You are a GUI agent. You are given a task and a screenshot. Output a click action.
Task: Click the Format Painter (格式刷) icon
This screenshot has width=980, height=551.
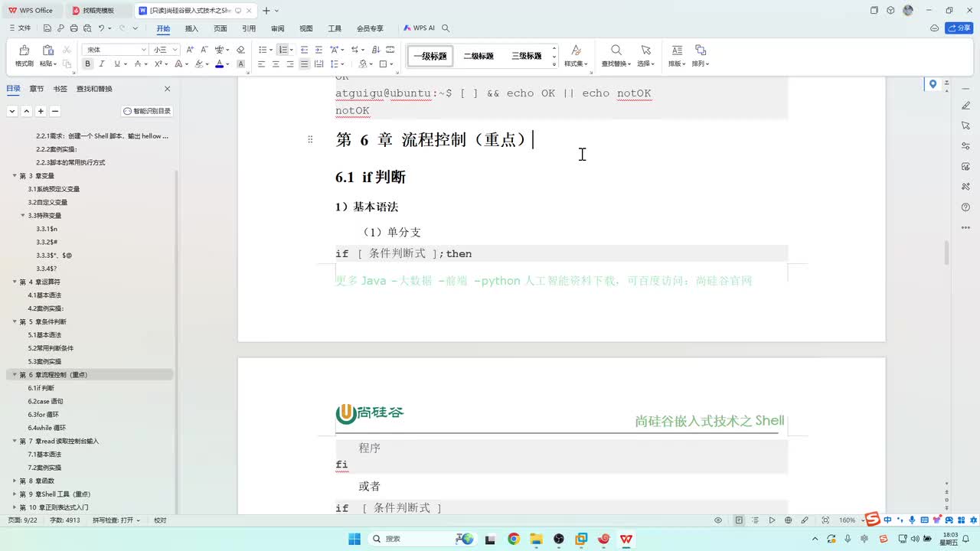(24, 51)
